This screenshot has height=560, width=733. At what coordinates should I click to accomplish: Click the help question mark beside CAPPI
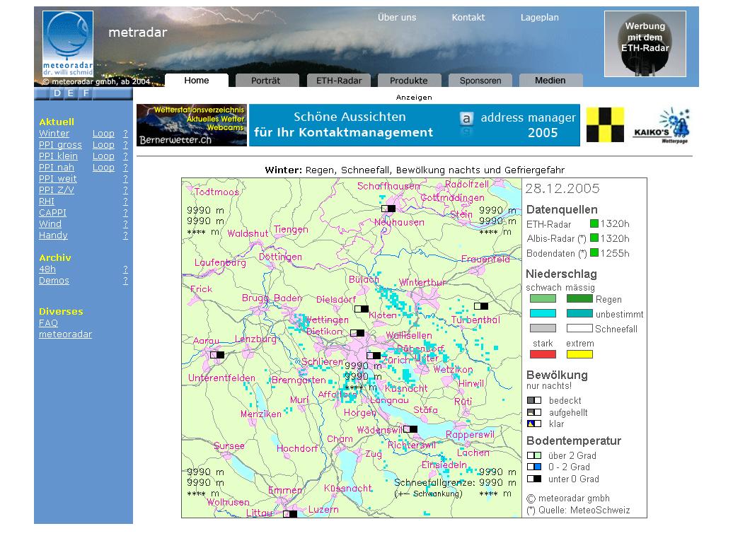point(125,213)
